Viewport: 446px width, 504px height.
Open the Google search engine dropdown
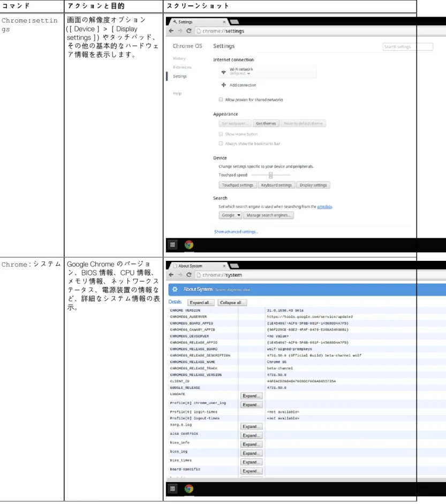tap(230, 215)
